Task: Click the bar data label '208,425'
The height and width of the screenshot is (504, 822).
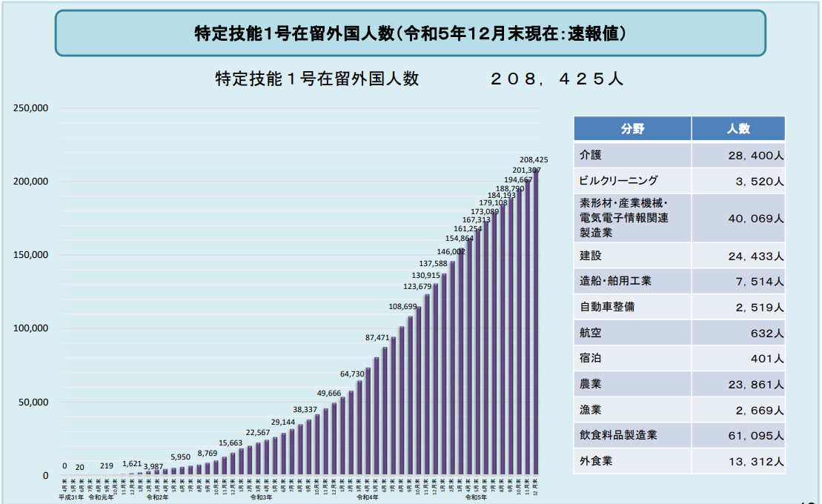Action: click(534, 160)
